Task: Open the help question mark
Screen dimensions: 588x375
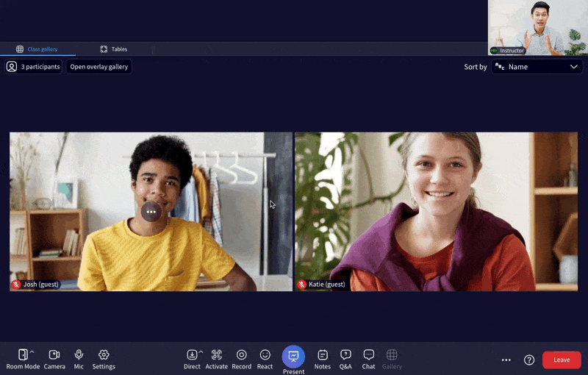Action: 529,360
